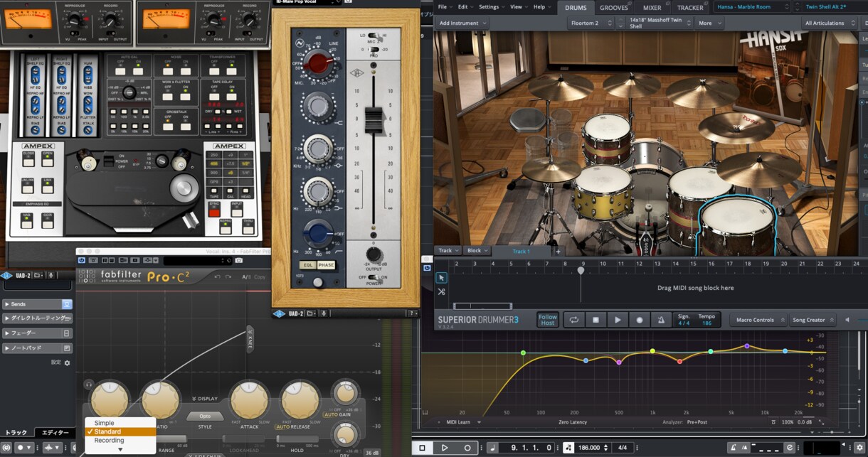Click Opto style button in Pro-C 2
The image size is (868, 457).
tap(205, 416)
